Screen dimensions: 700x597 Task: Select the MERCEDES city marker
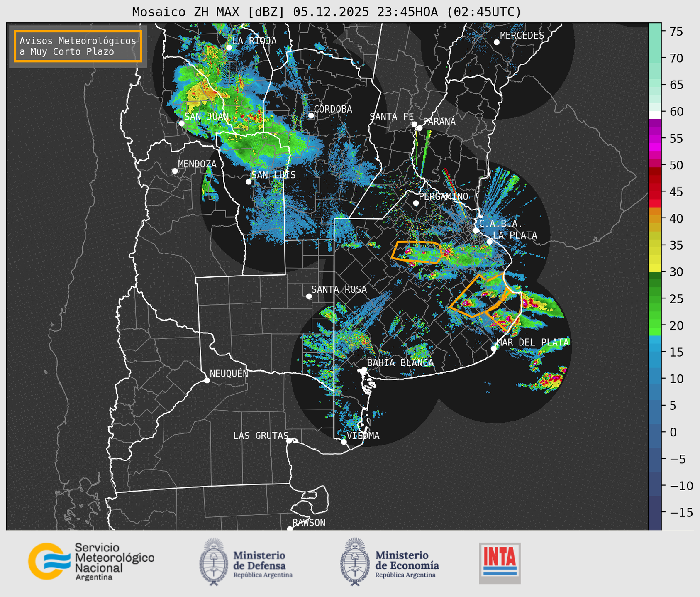(497, 42)
